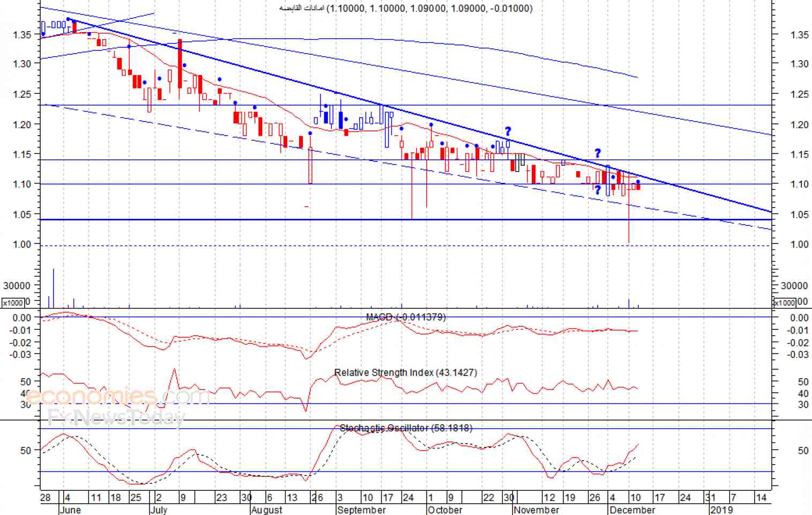Image resolution: width=812 pixels, height=515 pixels.
Task: Click the October month label
Action: click(x=445, y=509)
